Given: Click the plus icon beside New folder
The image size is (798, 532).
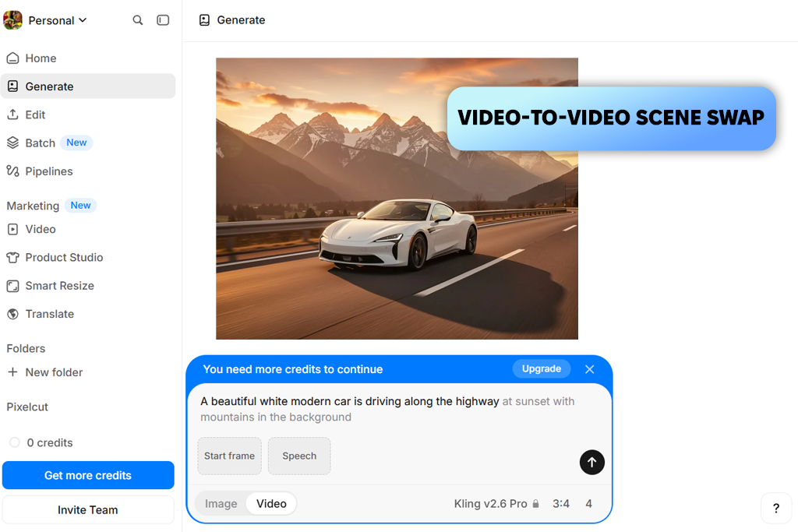Looking at the screenshot, I should (x=12, y=372).
